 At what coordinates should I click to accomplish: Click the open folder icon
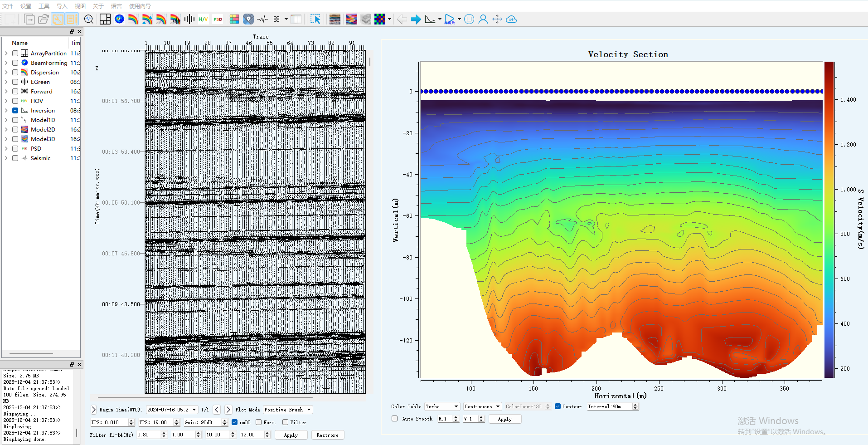pyautogui.click(x=44, y=19)
